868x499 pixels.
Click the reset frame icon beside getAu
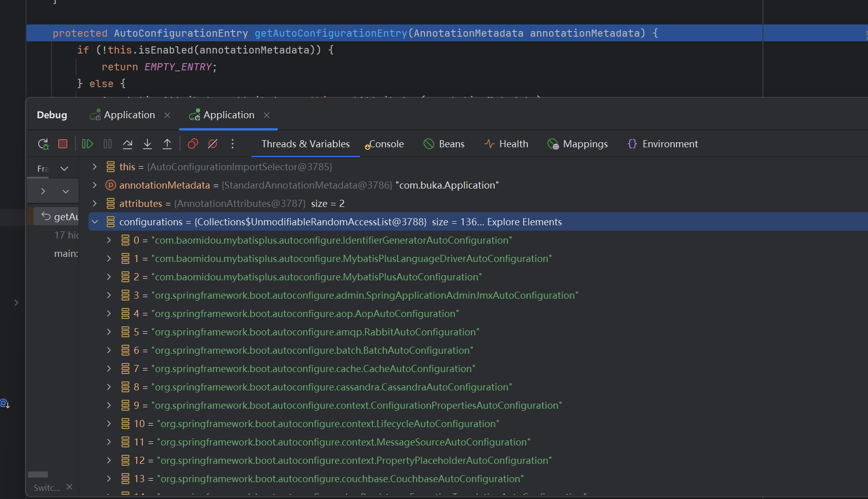[x=46, y=216]
